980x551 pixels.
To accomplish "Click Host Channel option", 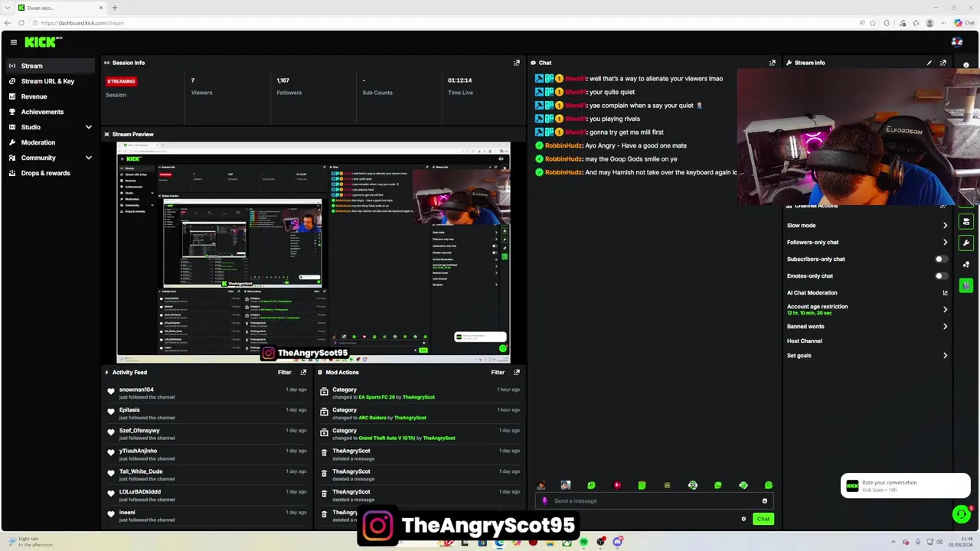I will click(805, 341).
